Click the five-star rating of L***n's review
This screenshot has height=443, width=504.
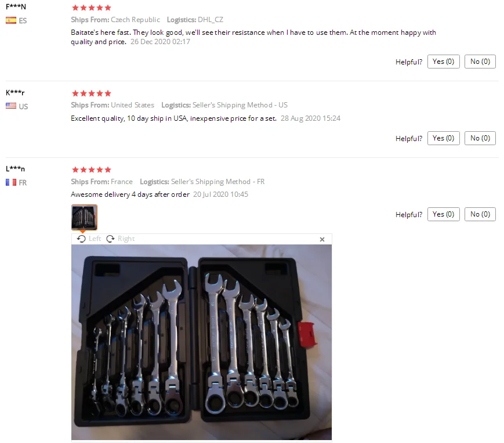pos(92,170)
